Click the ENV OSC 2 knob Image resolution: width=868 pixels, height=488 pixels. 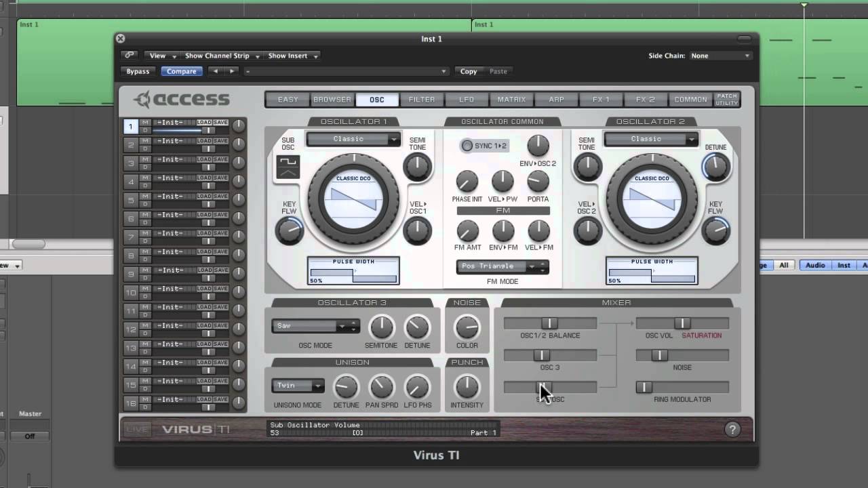[x=538, y=144]
